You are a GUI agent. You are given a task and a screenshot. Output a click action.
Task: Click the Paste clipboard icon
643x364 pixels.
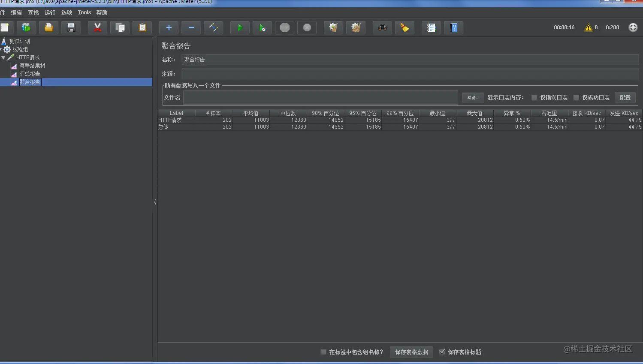click(x=142, y=27)
